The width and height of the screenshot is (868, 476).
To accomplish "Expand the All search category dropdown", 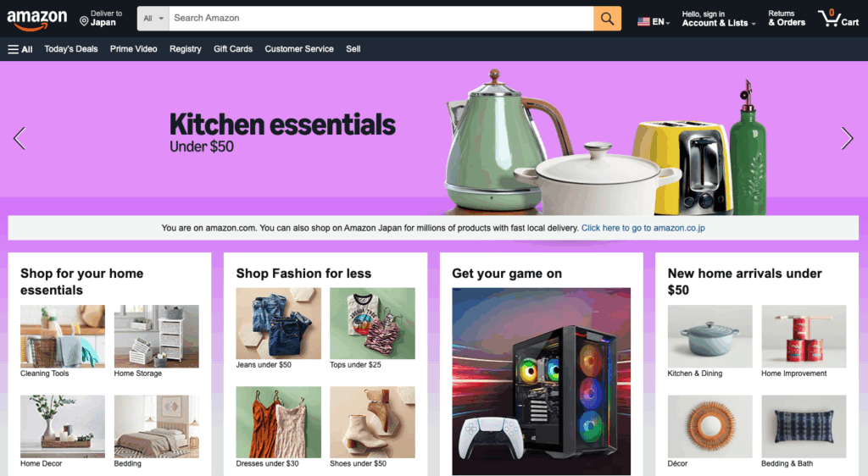I will click(153, 19).
